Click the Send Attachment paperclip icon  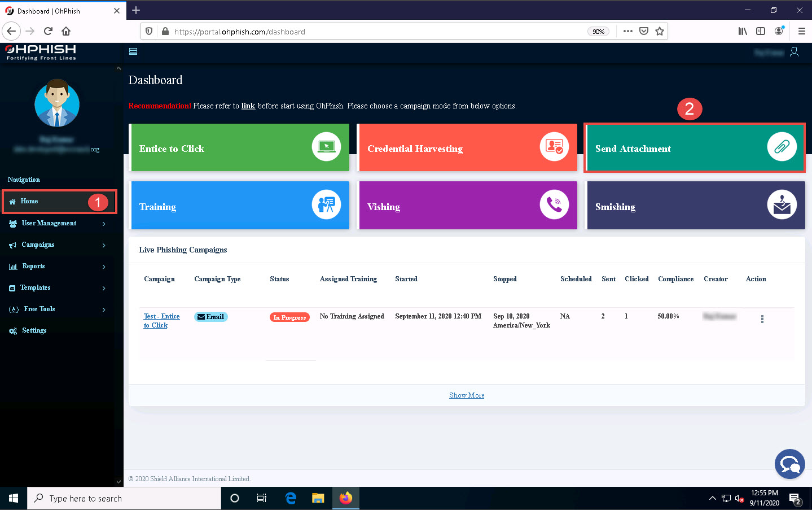coord(782,147)
